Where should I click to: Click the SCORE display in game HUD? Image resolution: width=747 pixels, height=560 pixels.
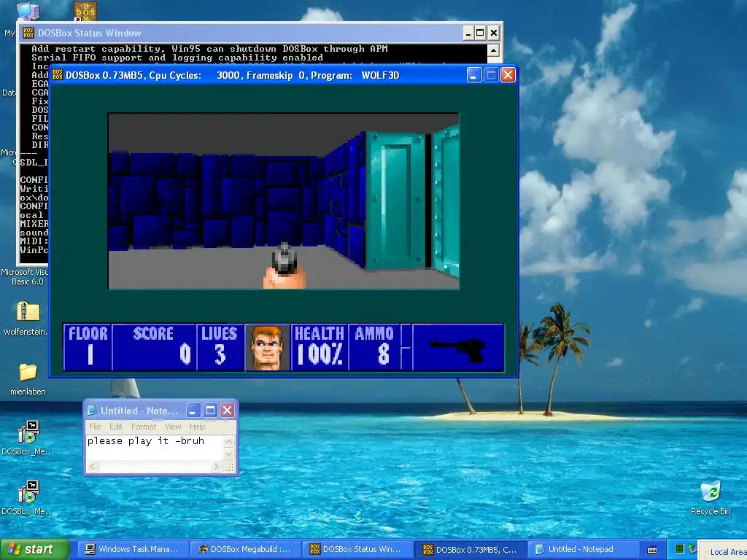tap(155, 346)
